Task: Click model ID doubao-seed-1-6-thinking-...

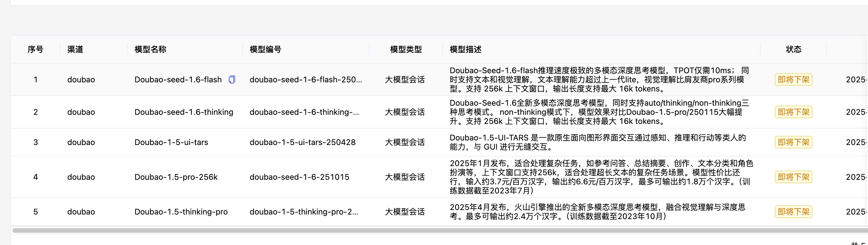Action: click(304, 112)
